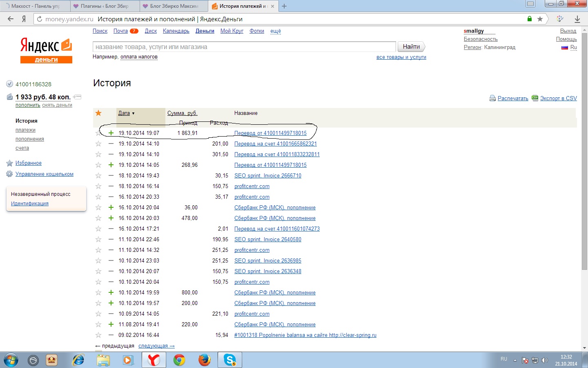Click the taskbar clock 12:32
588x368 pixels.
pyautogui.click(x=566, y=357)
